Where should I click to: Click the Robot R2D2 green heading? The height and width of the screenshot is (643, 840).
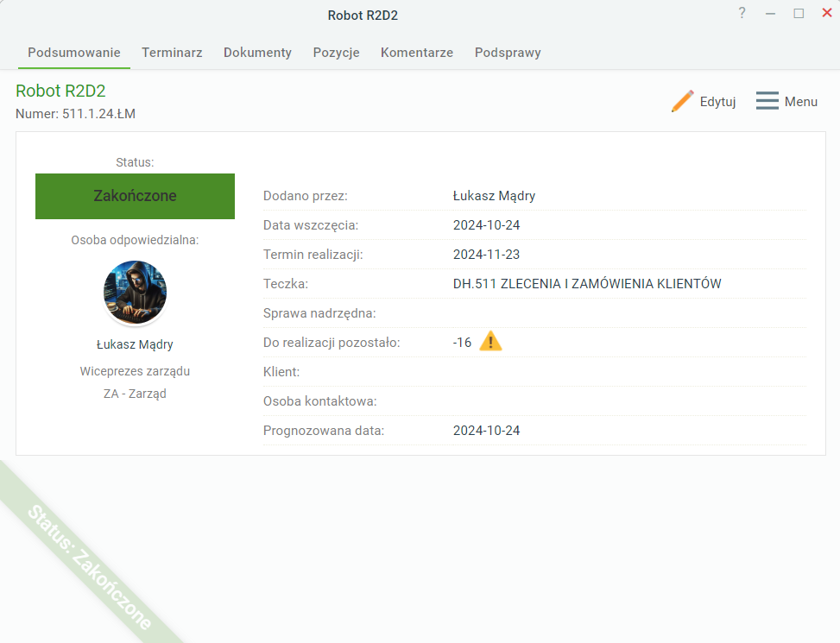point(60,91)
